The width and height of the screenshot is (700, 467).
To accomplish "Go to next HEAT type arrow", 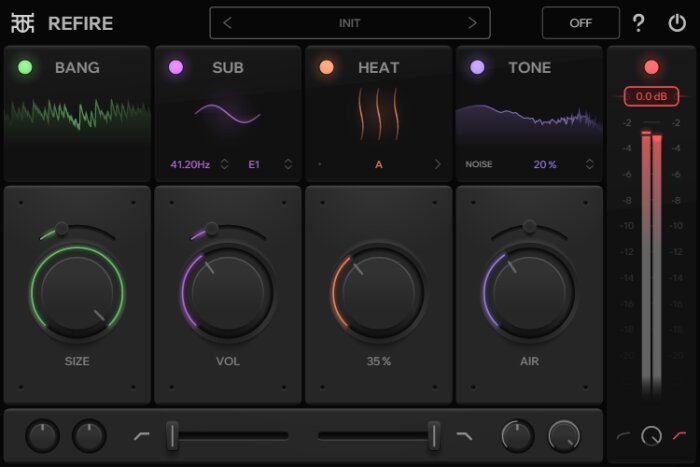I will coord(438,164).
